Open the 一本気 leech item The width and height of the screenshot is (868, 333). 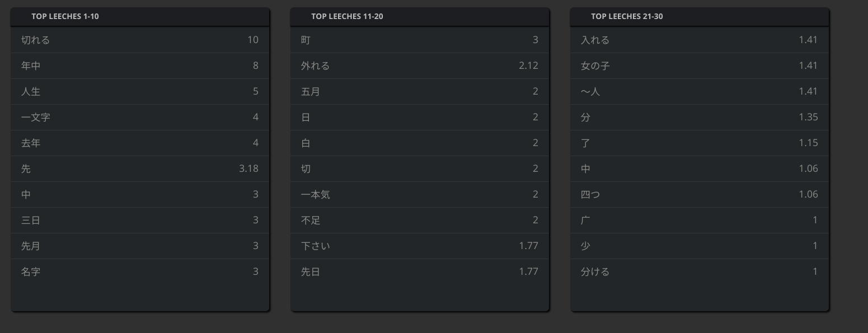[x=420, y=195]
